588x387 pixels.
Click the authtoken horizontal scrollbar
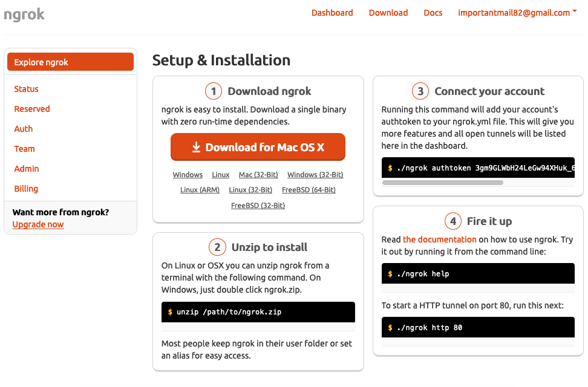(442, 183)
